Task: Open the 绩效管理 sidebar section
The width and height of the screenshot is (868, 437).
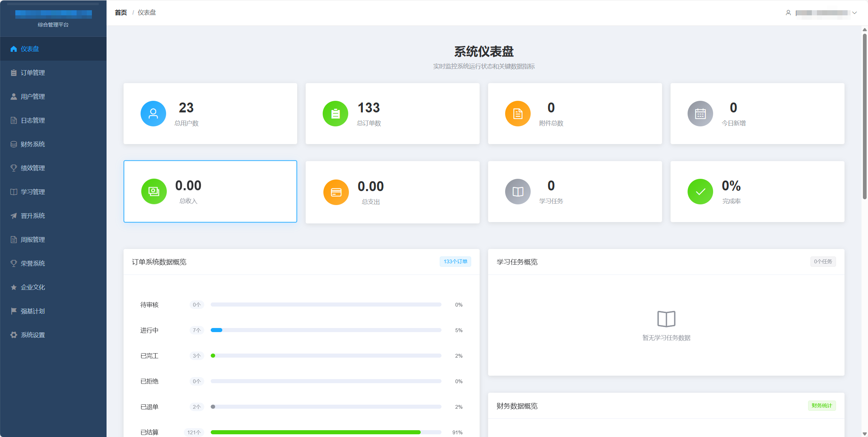Action: (32, 168)
